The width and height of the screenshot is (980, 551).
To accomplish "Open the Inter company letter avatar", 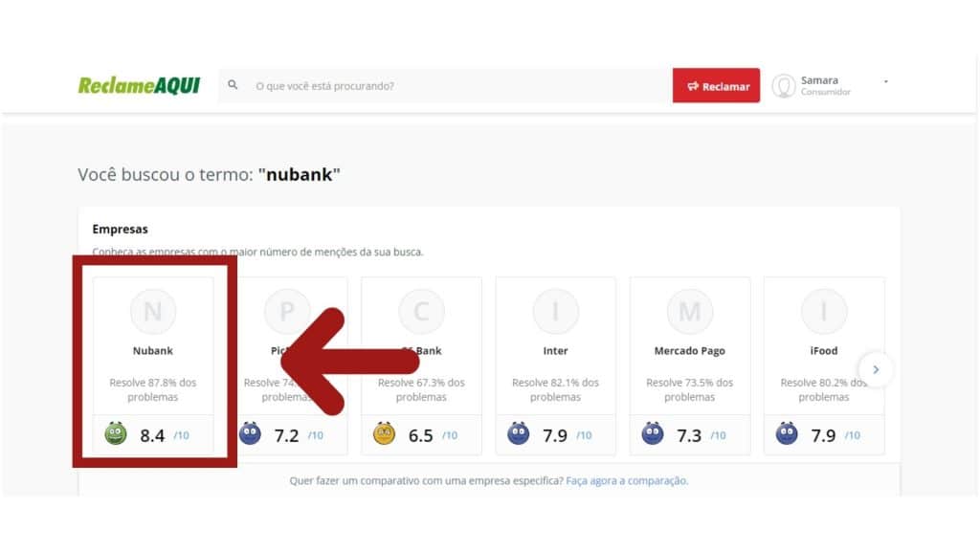I will tap(556, 311).
